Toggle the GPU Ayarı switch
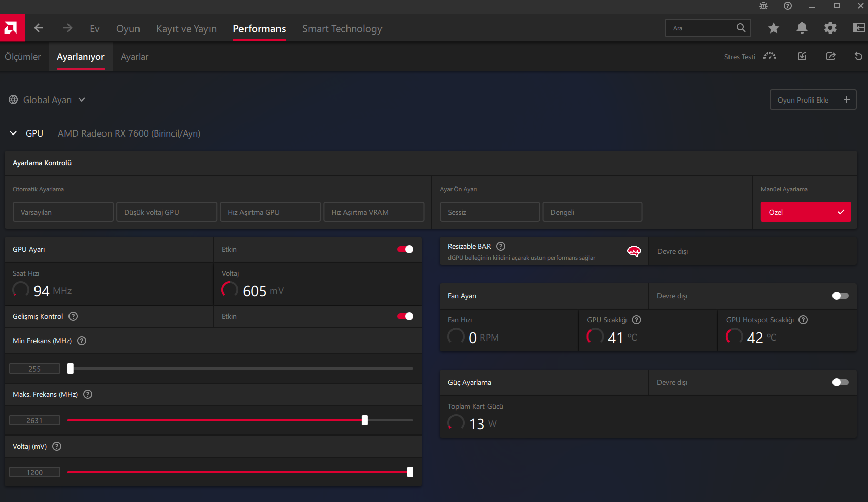Viewport: 868px width, 502px height. pyautogui.click(x=405, y=249)
